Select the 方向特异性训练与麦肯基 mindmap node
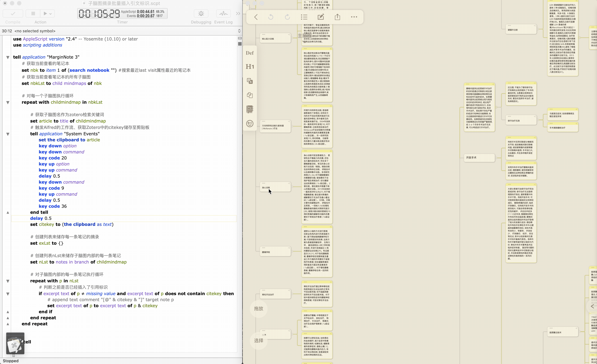The width and height of the screenshot is (597, 364). [275, 126]
